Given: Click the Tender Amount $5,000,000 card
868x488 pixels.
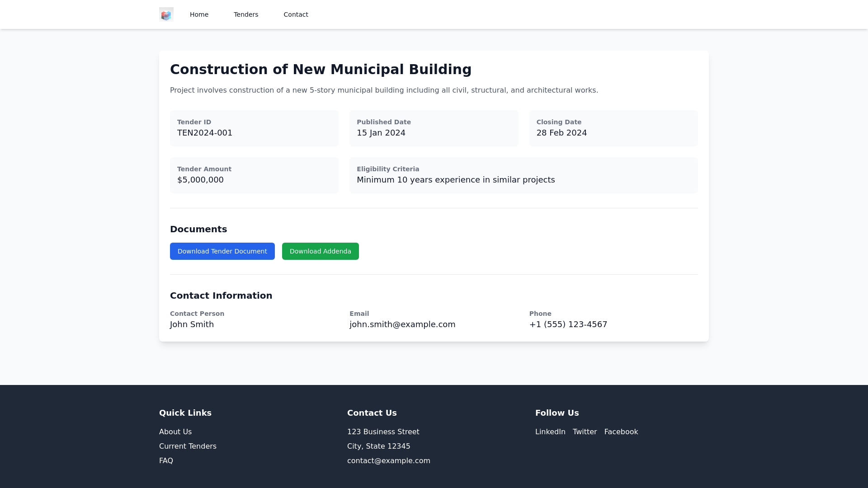Looking at the screenshot, I should 254,175.
